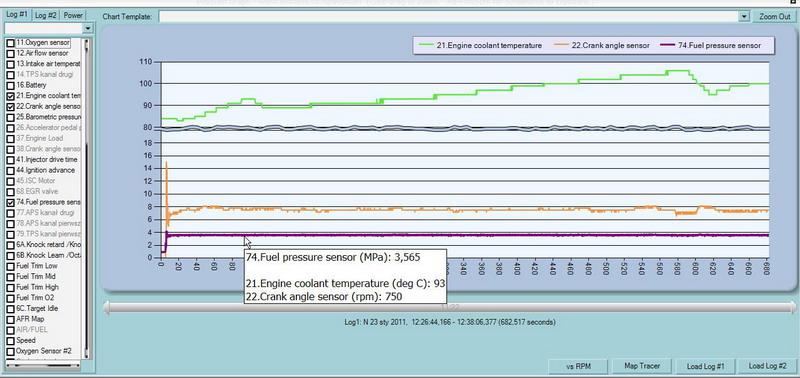Click the vs RPM button

click(579, 366)
